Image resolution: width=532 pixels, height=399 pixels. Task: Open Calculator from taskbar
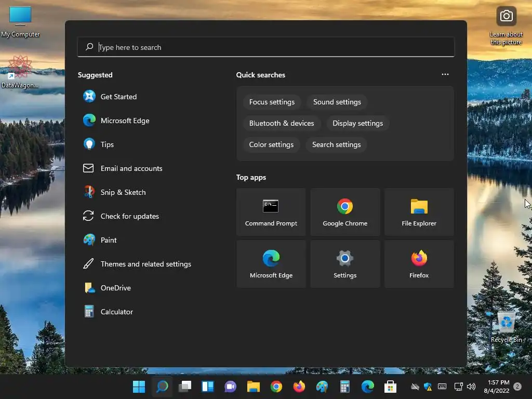(x=345, y=387)
